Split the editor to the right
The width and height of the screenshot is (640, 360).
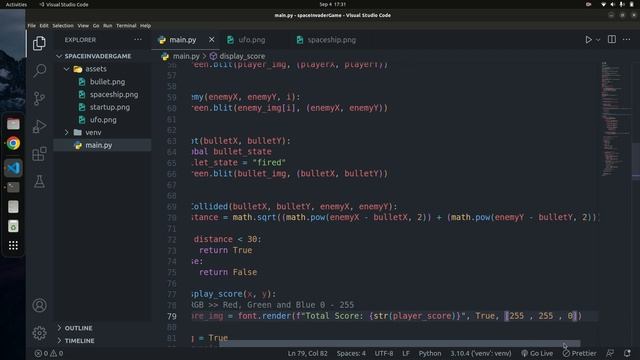point(611,40)
